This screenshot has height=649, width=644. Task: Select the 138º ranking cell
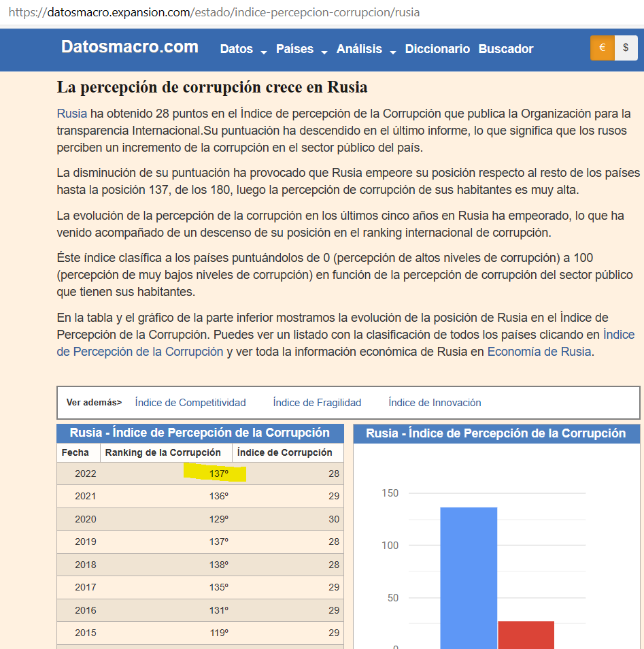[218, 565]
